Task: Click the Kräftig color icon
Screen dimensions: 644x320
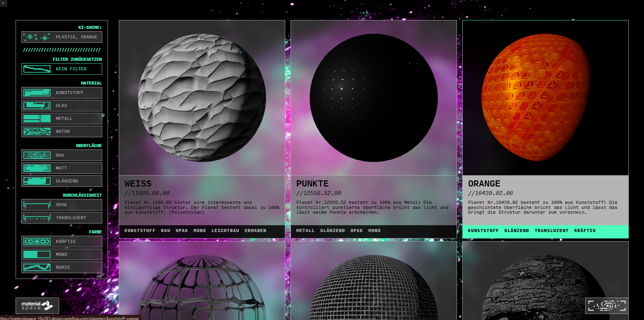Action: coord(37,242)
